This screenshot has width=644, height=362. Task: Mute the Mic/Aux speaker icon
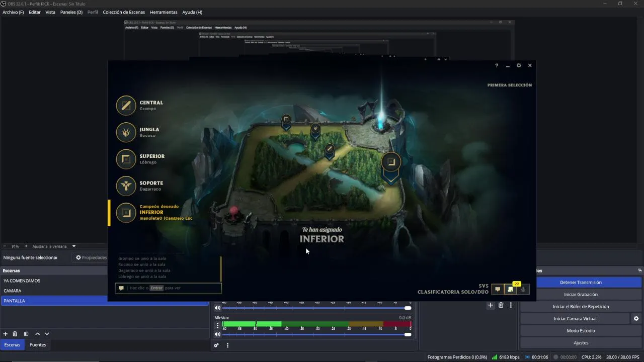coord(218,334)
